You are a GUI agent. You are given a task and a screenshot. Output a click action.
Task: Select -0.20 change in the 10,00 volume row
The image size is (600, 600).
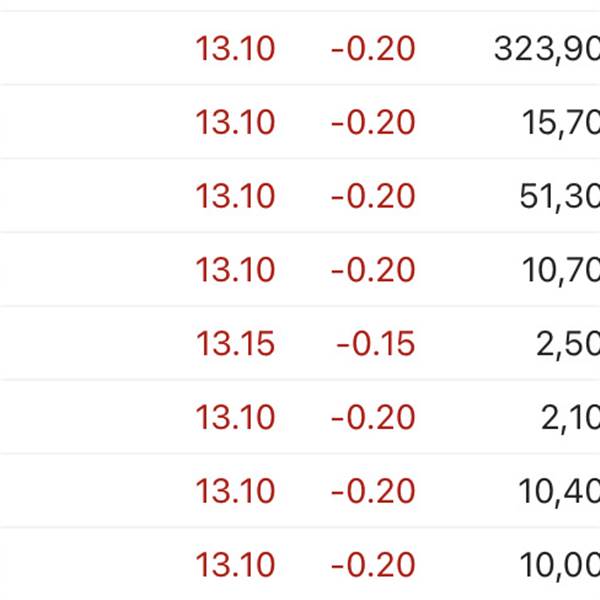click(x=373, y=564)
